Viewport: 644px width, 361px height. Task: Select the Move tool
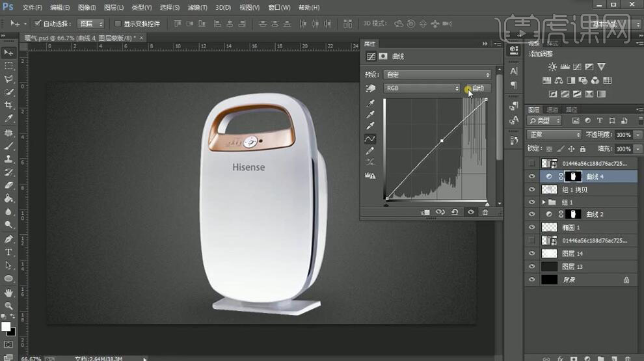(8, 53)
